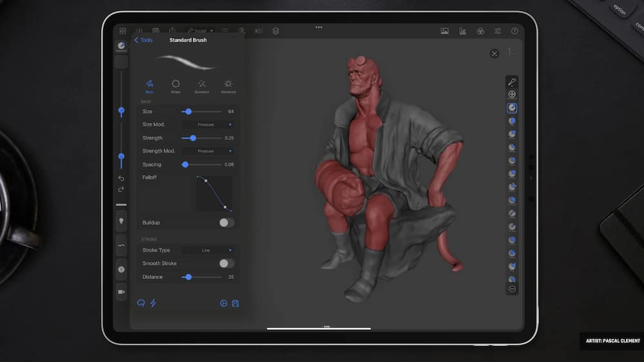Tap the undo arrow in left sidebar

pyautogui.click(x=121, y=178)
